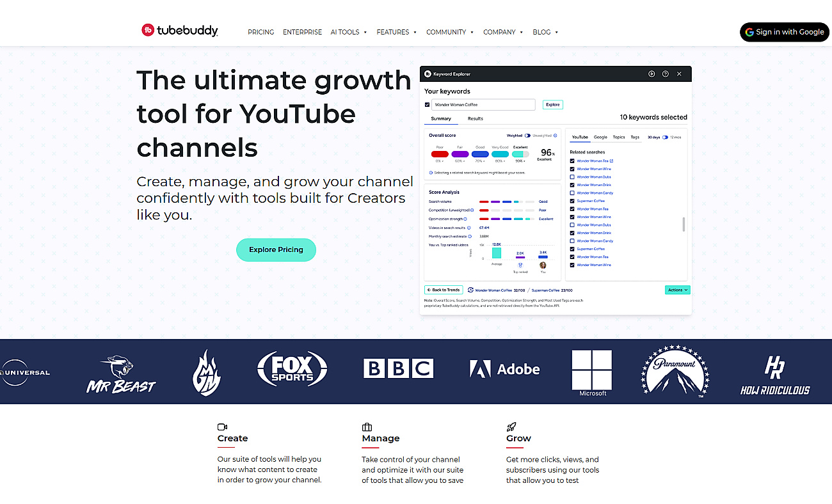This screenshot has height=504, width=832.
Task: Open the ENTERPRISE menu item
Action: click(x=302, y=32)
